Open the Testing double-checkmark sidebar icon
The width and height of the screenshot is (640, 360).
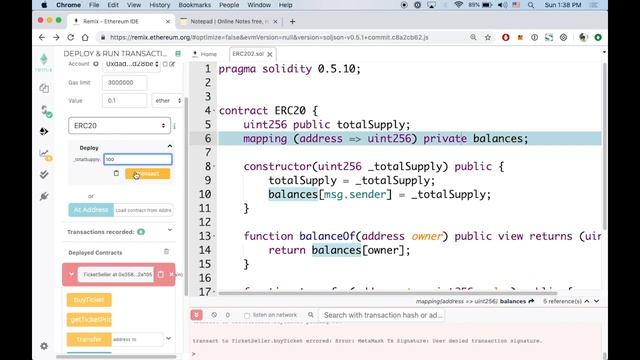44,175
